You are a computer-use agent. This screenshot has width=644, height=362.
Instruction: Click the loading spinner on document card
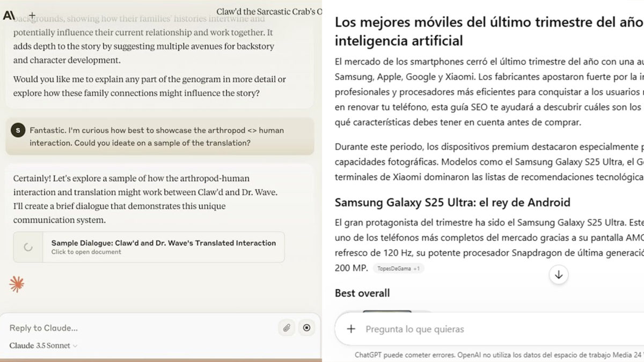[x=28, y=247]
